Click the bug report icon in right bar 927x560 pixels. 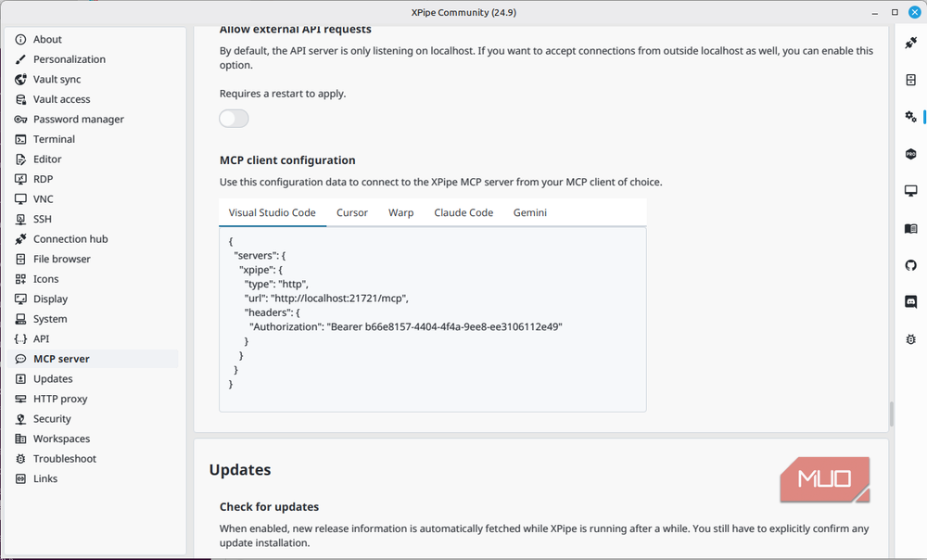pos(910,338)
